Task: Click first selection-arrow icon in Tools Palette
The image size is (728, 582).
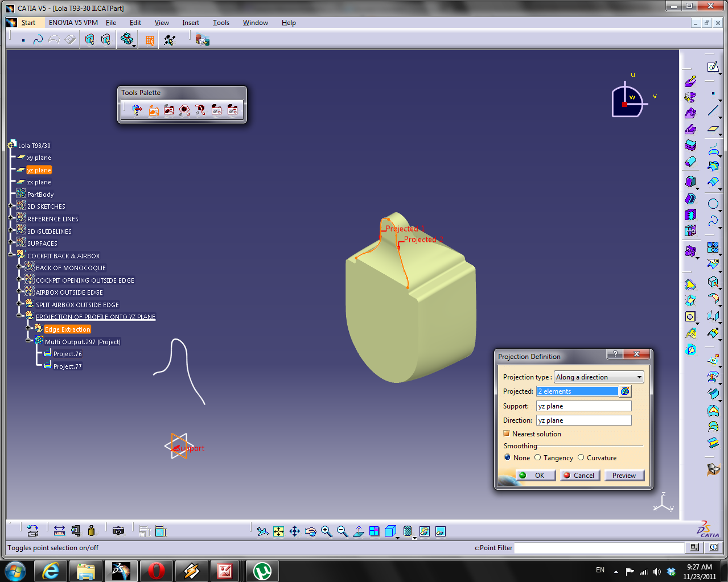Action: (137, 110)
